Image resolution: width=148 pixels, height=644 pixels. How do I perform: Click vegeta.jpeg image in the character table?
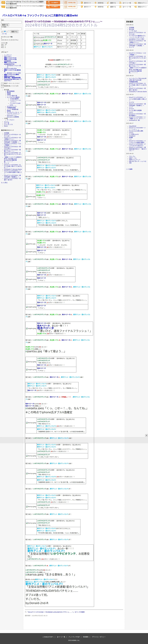(x=39, y=44)
